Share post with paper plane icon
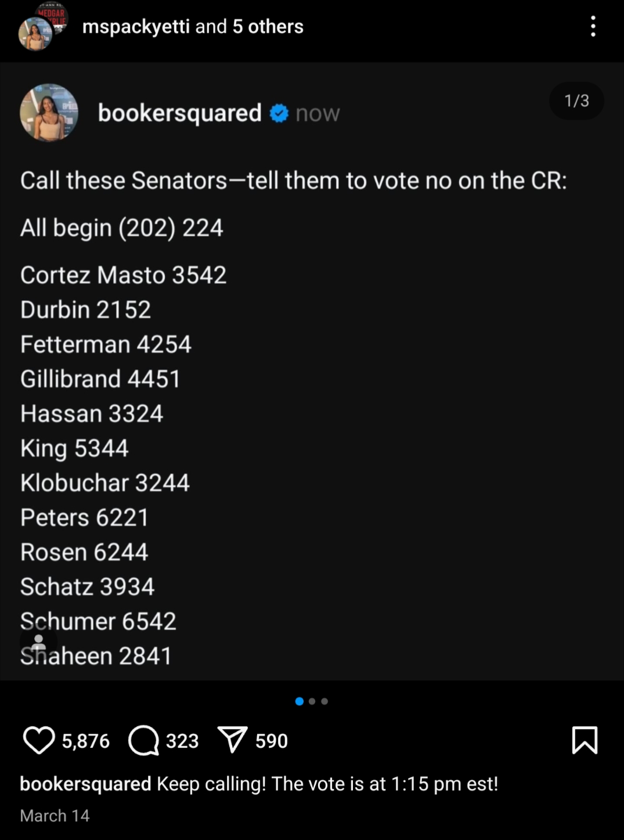Screen dimensions: 624x840 232,740
